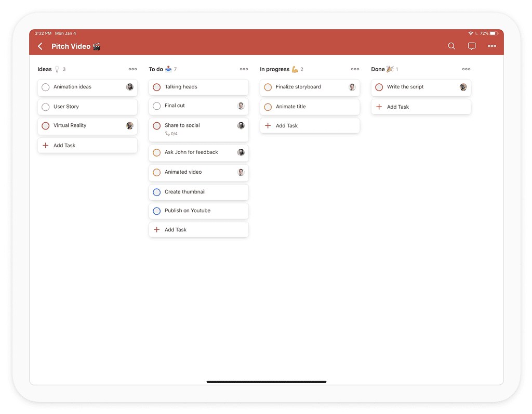This screenshot has height=414, width=532.
Task: Mark Talking heads task as complete
Action: pyautogui.click(x=157, y=87)
